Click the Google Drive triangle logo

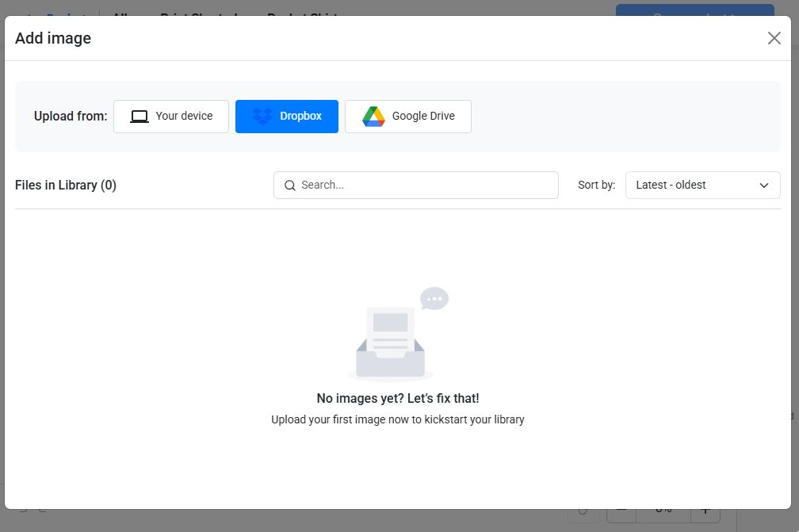(373, 117)
